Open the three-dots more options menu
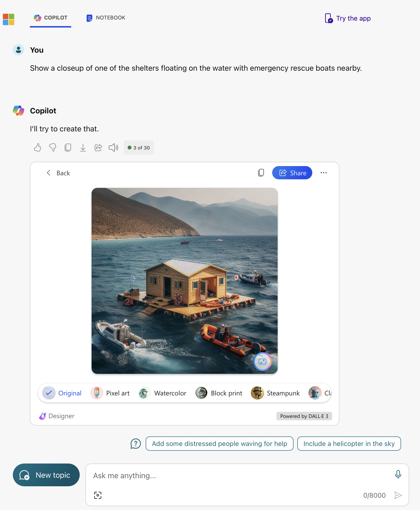This screenshot has height=510, width=420. coord(323,173)
